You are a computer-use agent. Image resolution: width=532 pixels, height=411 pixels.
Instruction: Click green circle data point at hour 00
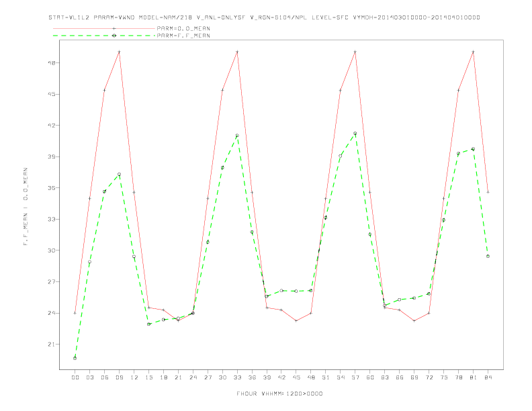75,358
